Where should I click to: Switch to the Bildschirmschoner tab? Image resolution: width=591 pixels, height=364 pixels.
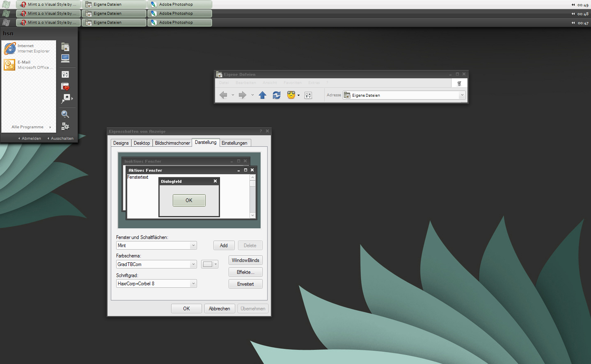[172, 143]
